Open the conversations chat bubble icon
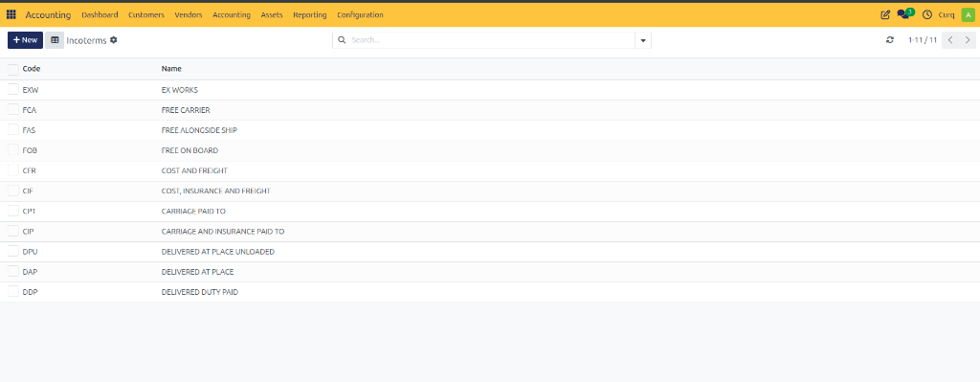 903,14
